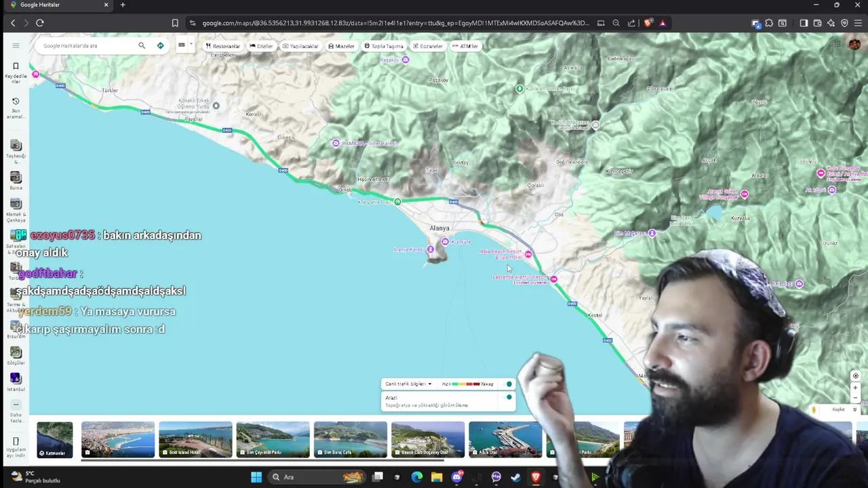The height and width of the screenshot is (488, 868).
Task: Filter by Eczaneler chip
Action: click(x=428, y=46)
